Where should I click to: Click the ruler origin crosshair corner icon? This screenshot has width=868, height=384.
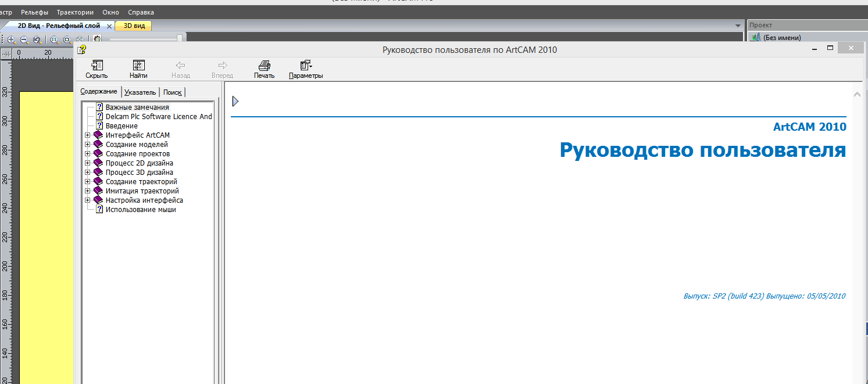[x=6, y=53]
